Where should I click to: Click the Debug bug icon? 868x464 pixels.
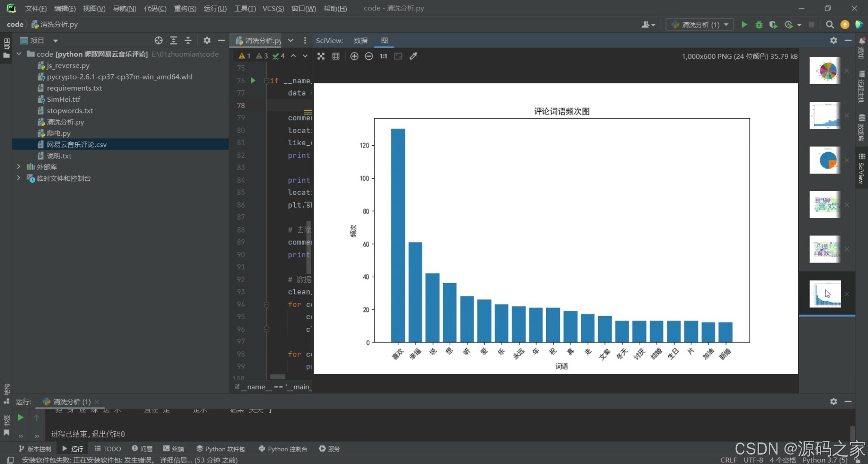(x=759, y=24)
